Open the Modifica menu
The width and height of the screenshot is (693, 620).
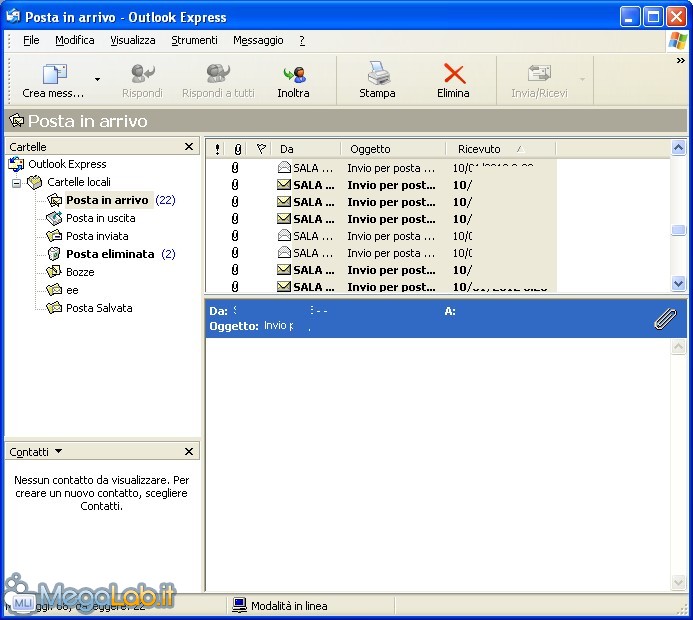pos(75,40)
